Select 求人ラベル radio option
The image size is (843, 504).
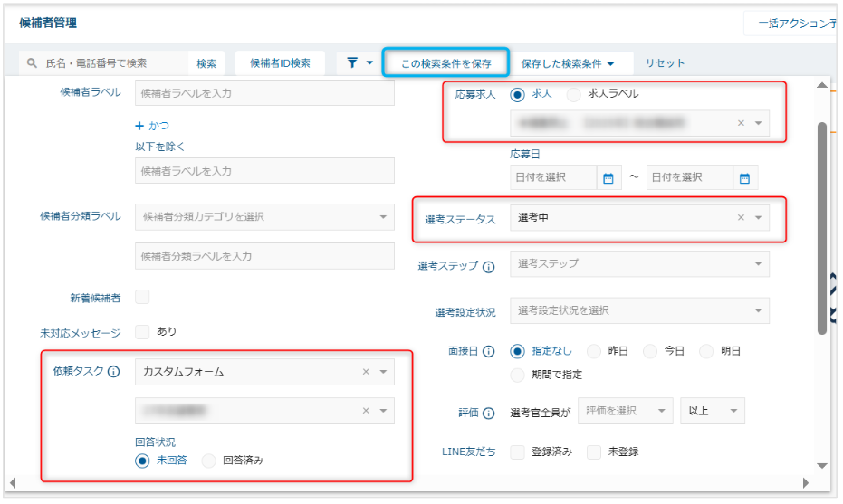573,94
